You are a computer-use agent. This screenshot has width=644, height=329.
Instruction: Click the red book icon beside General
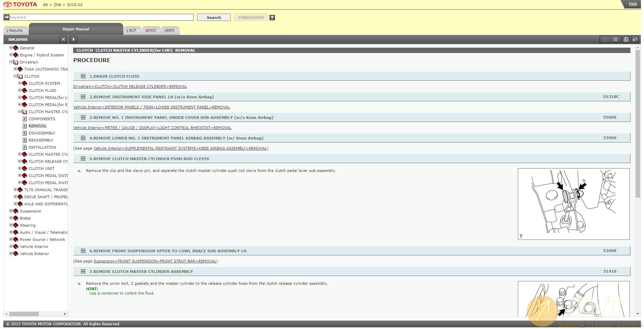[16, 48]
